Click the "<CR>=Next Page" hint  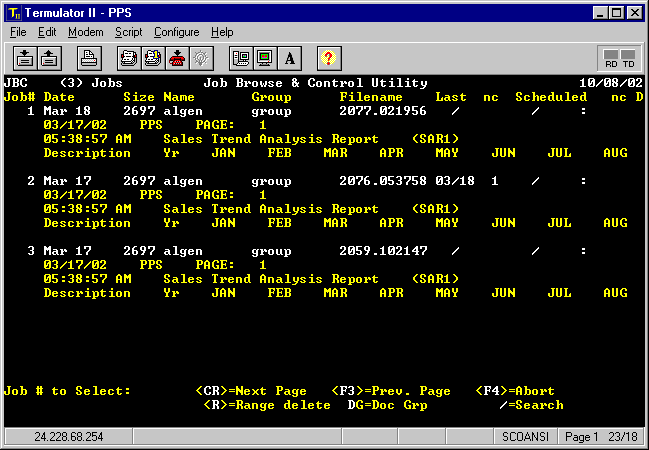click(x=251, y=391)
